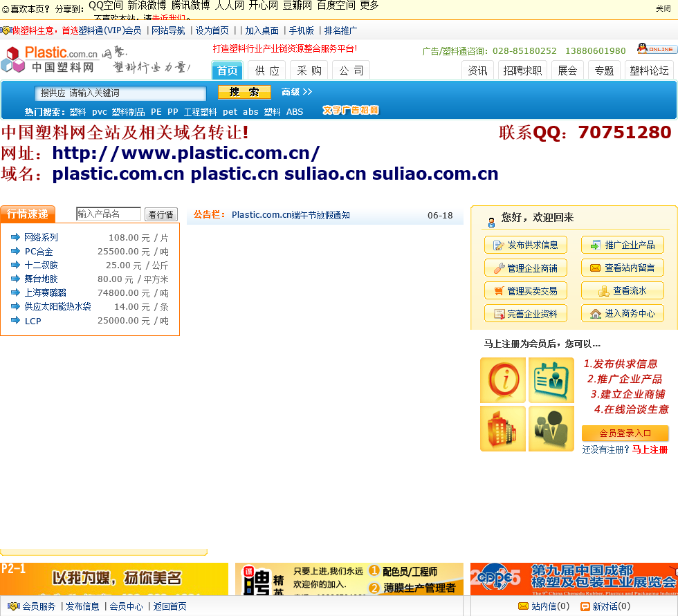Image resolution: width=678 pixels, height=616 pixels.
Task: Click hot search term pvc
Action: point(100,112)
